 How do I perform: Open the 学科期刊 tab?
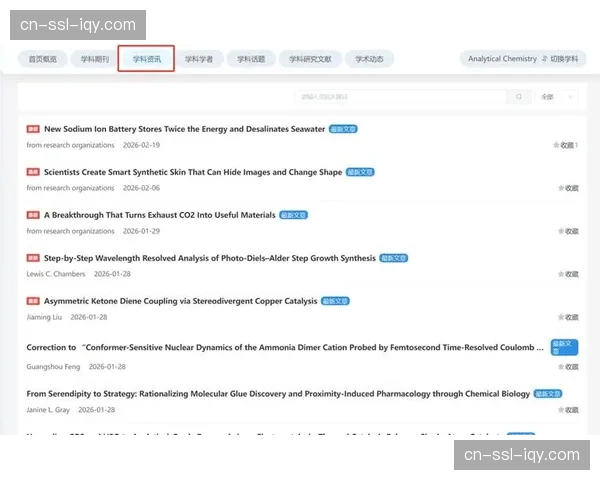click(x=95, y=59)
